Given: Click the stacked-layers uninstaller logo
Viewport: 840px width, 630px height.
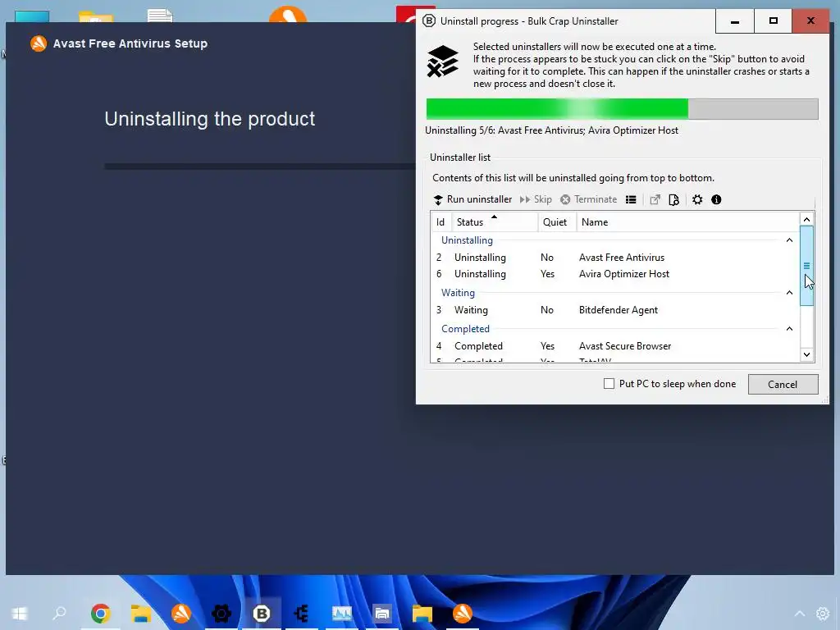Looking at the screenshot, I should pyautogui.click(x=443, y=61).
